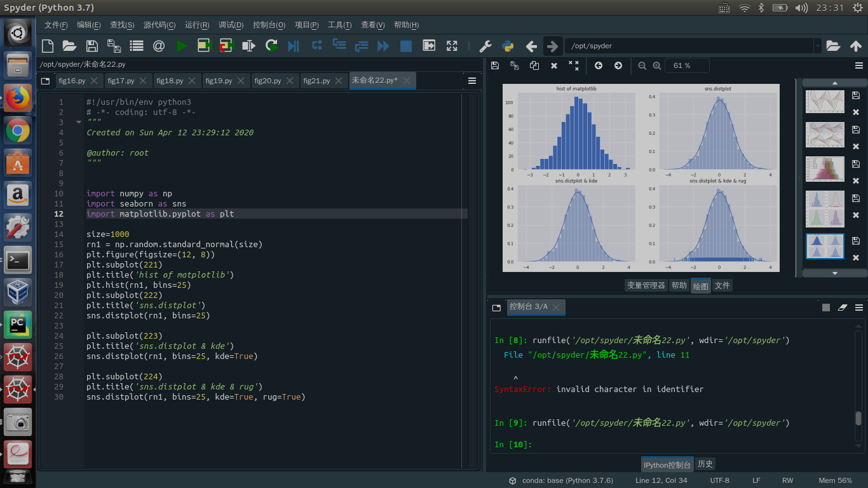Viewport: 868px width, 488px height.
Task: Step into function debug icon
Action: coord(339,45)
